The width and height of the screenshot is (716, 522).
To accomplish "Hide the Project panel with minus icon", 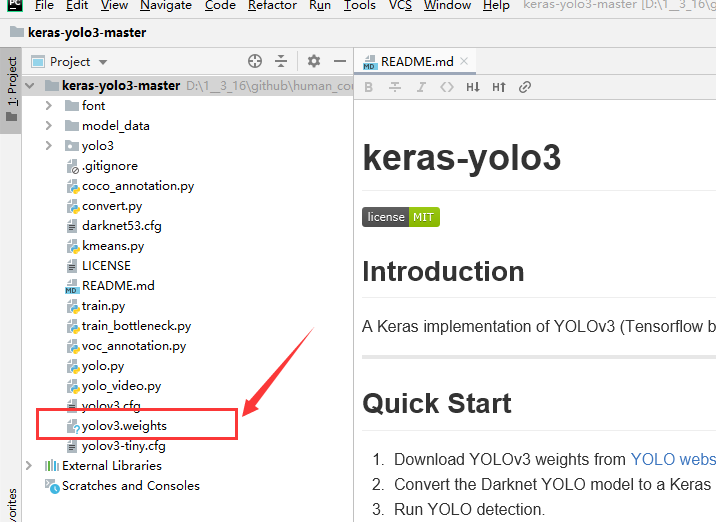I will (340, 61).
